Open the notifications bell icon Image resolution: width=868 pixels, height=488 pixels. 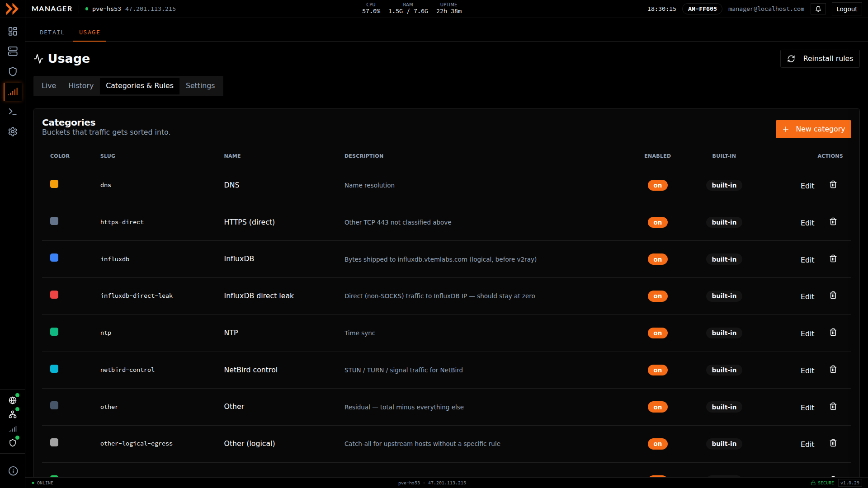click(818, 9)
